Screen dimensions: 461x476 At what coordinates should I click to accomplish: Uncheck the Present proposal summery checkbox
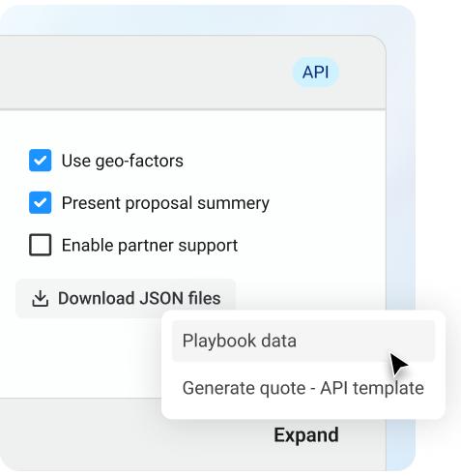pyautogui.click(x=41, y=202)
